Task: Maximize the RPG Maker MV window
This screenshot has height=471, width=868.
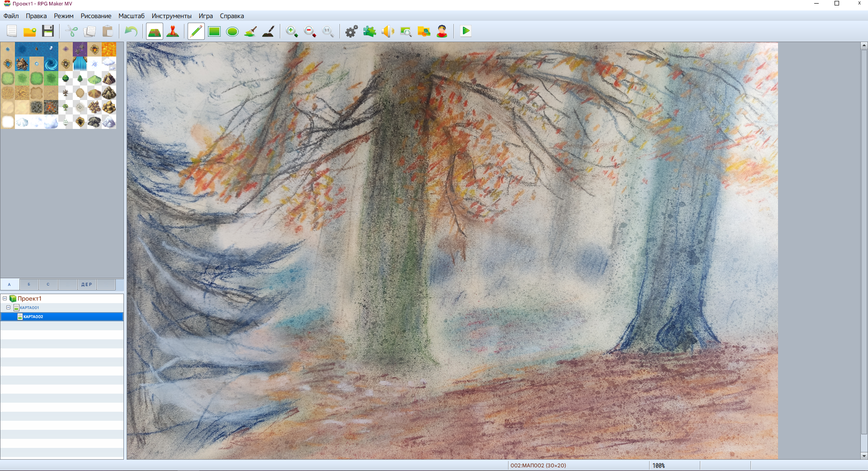Action: 837,4
